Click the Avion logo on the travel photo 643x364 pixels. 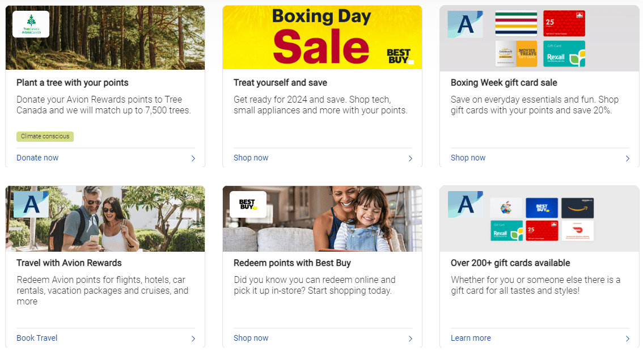pos(31,205)
